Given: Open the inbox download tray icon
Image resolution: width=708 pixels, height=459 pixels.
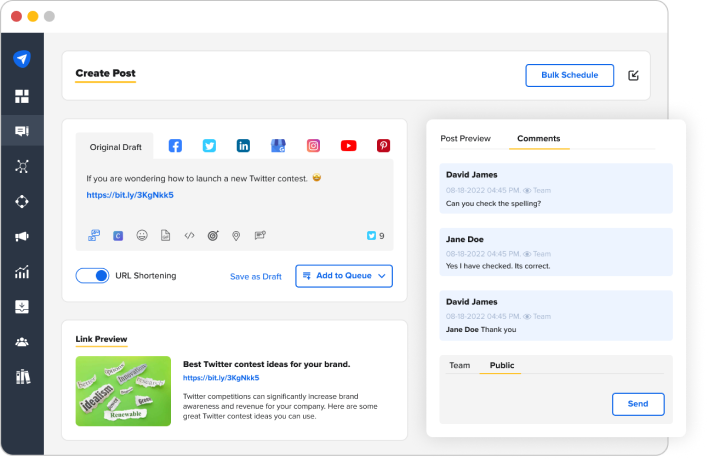Looking at the screenshot, I should [22, 307].
